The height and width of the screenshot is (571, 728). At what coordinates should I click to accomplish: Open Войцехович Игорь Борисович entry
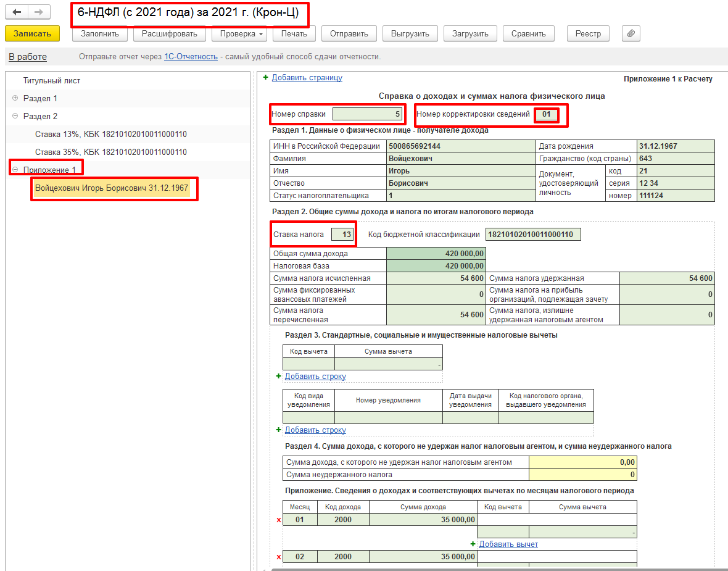pyautogui.click(x=112, y=188)
